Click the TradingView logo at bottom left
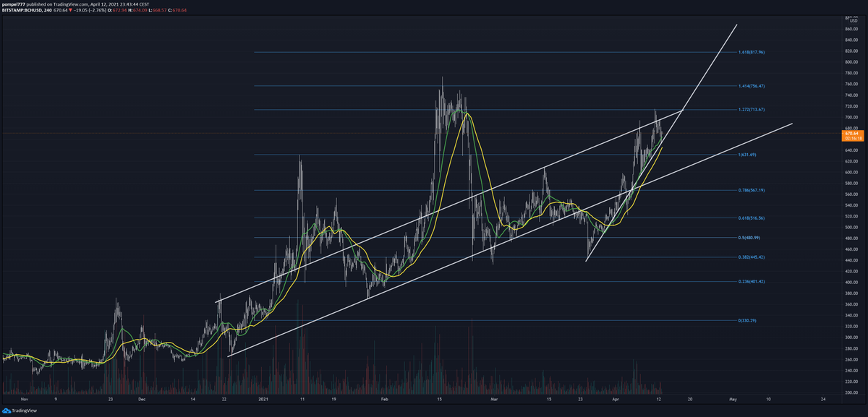The height and width of the screenshot is (417, 868). point(18,410)
